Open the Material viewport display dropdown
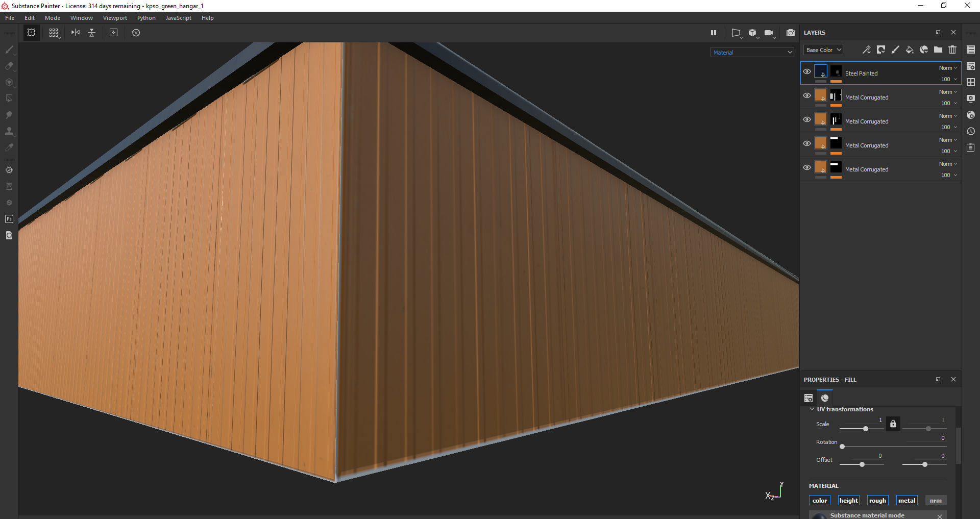 [x=752, y=53]
